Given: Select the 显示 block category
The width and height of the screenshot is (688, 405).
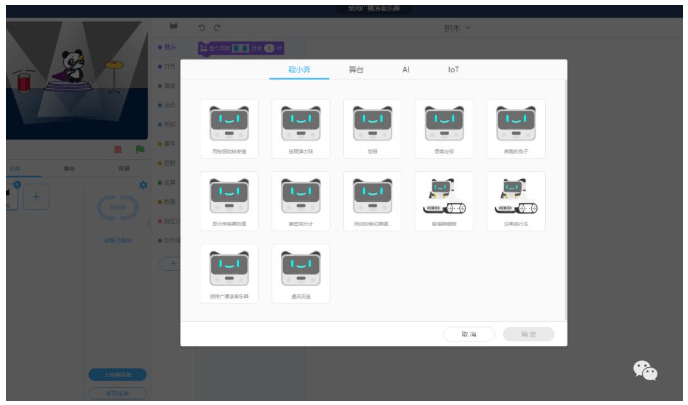Looking at the screenshot, I should pyautogui.click(x=167, y=47).
